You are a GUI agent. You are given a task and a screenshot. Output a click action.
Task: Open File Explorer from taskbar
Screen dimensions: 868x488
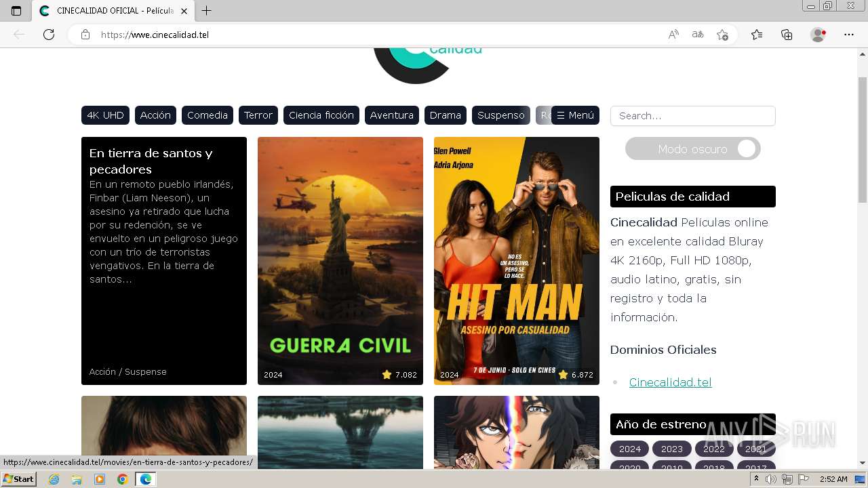pyautogui.click(x=77, y=479)
